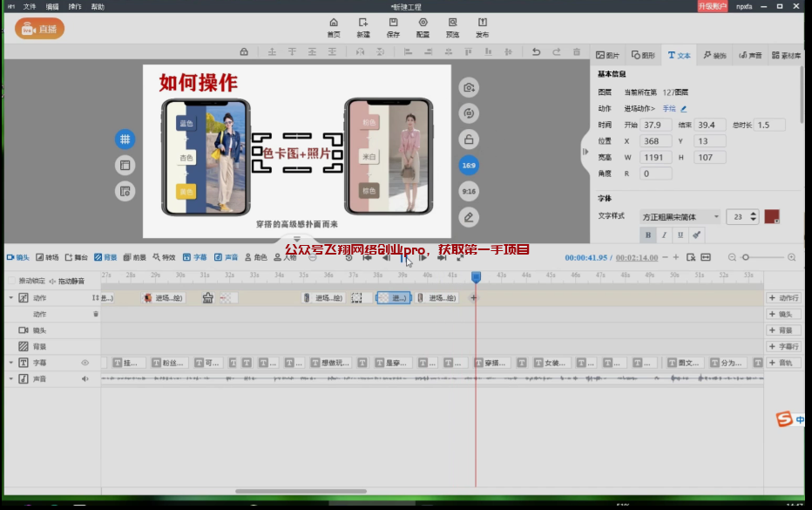Open the font style dropdown 方正粗黑宋简体
The width and height of the screenshot is (812, 510).
coord(680,216)
